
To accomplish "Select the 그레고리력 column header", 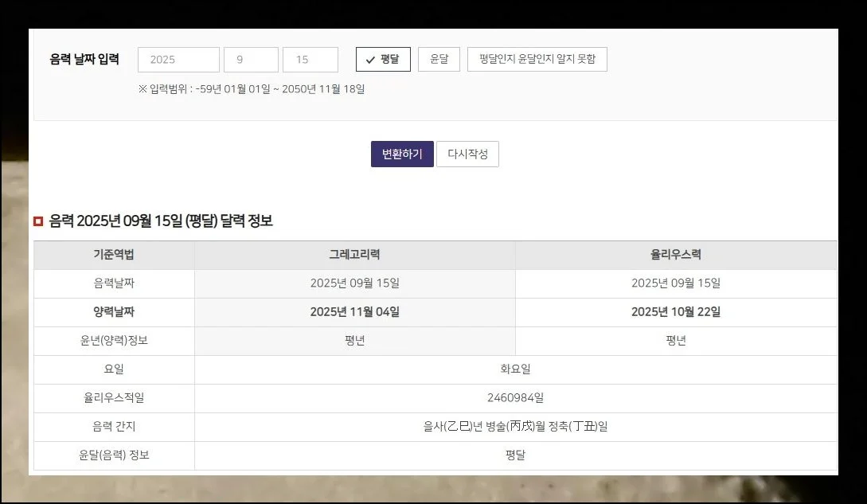I will pos(355,255).
